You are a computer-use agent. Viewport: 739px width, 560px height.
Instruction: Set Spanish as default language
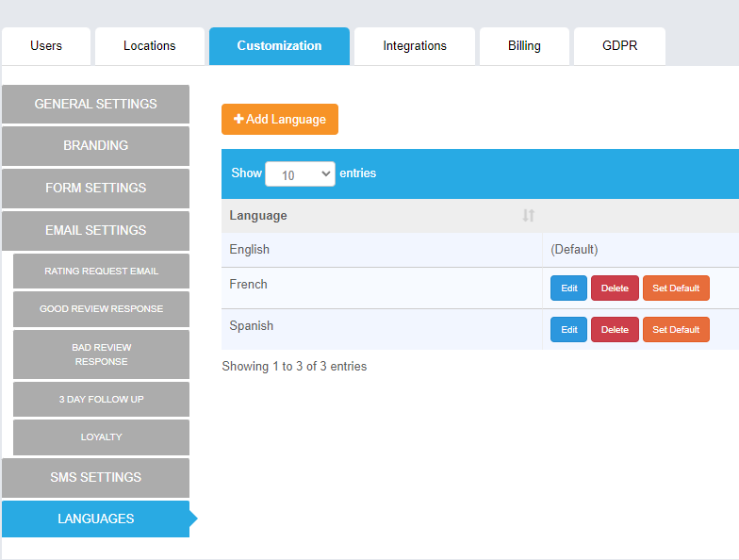click(x=676, y=330)
